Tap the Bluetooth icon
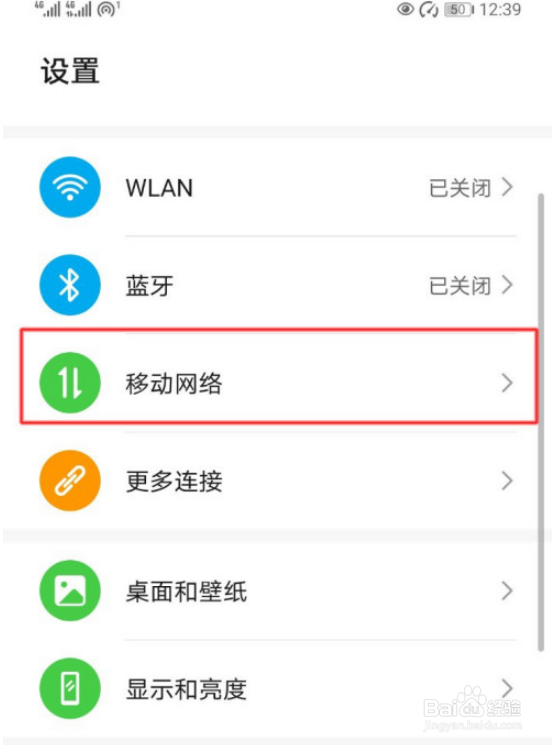 point(70,285)
